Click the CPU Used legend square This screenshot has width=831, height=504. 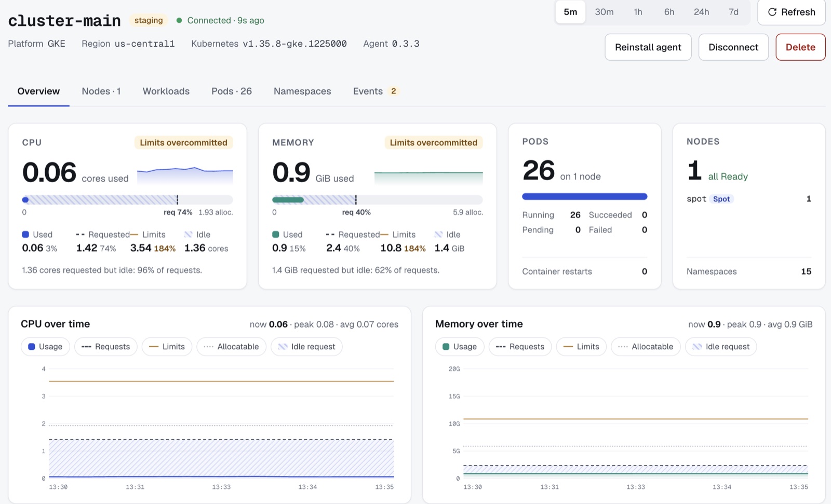tap(25, 235)
